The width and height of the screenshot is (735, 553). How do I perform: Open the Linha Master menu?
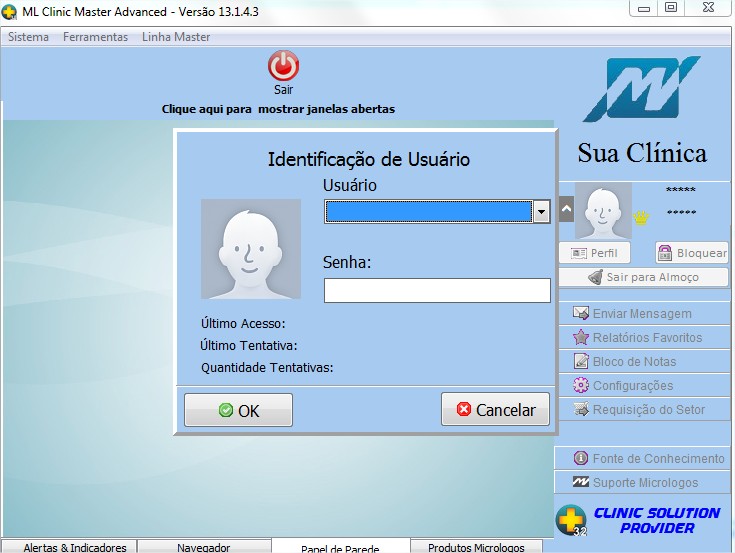[x=176, y=37]
